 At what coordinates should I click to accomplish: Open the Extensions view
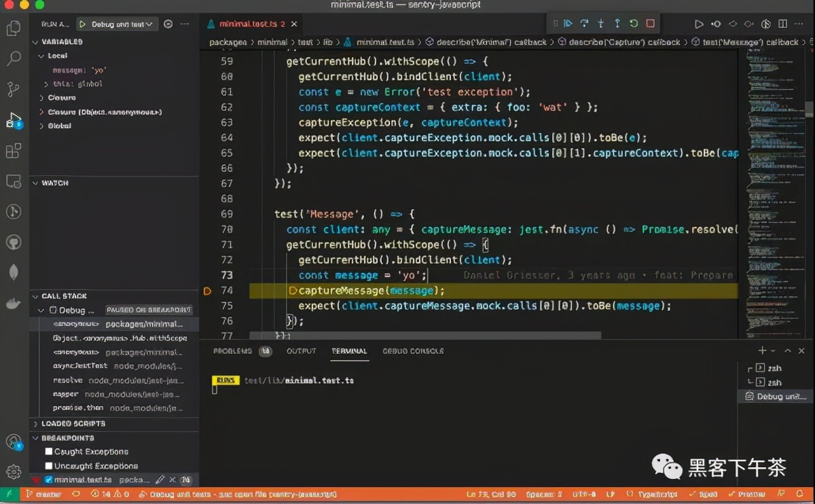[13, 151]
